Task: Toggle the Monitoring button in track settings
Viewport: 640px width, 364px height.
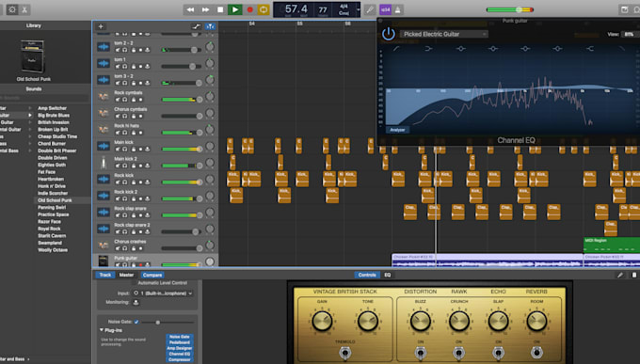Action: click(x=136, y=302)
